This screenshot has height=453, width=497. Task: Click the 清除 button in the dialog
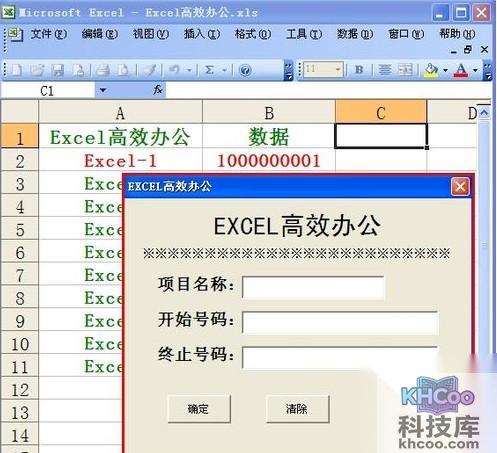(x=297, y=409)
